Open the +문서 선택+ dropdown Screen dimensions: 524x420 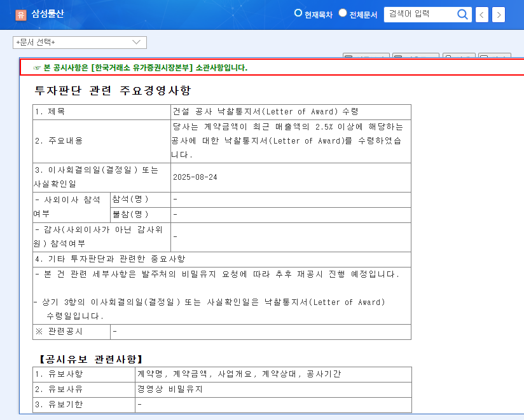pos(79,43)
